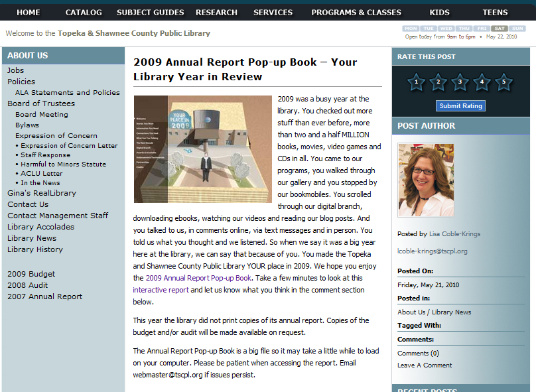The width and height of the screenshot is (536, 392).
Task: Open the Jobs link in sidebar
Action: [16, 70]
